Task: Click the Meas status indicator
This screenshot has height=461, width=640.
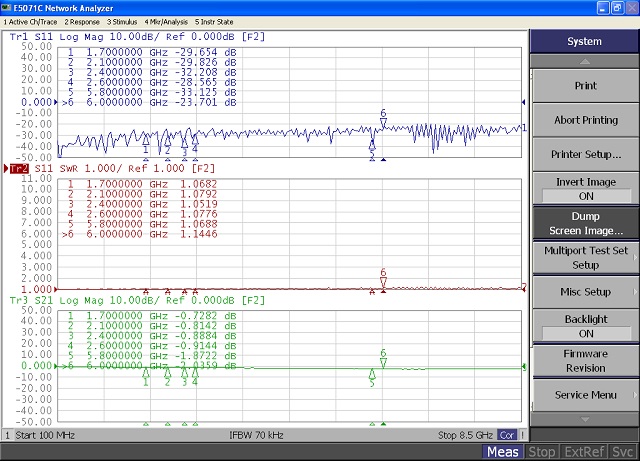Action: (502, 452)
